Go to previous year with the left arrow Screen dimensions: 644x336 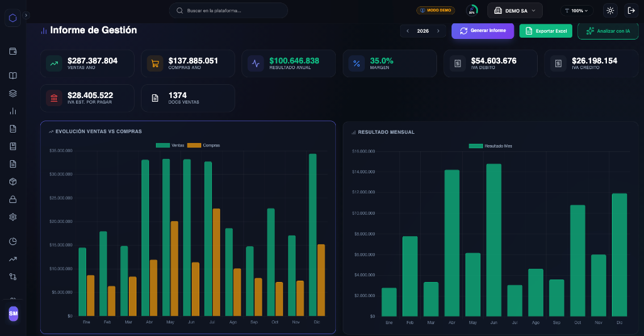[408, 31]
